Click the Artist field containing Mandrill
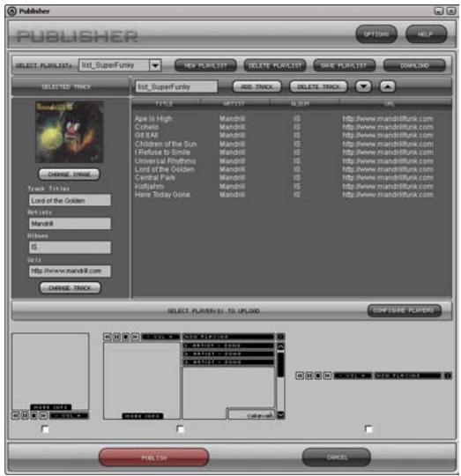The height and width of the screenshot is (476, 461). [70, 223]
